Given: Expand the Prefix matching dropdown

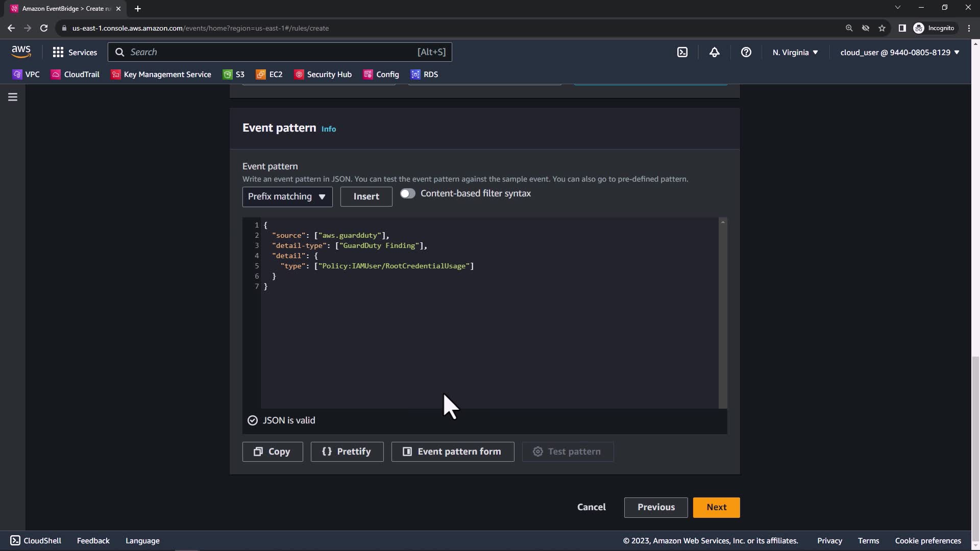Looking at the screenshot, I should (x=287, y=196).
